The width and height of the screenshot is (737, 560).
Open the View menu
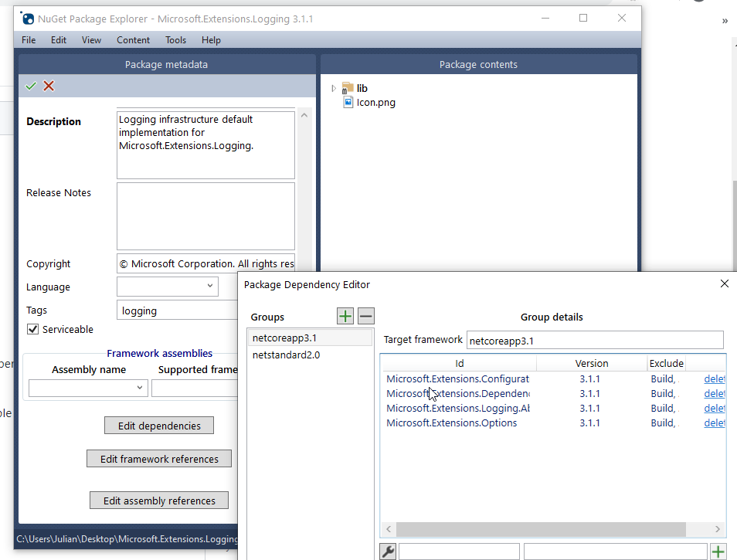coord(91,40)
